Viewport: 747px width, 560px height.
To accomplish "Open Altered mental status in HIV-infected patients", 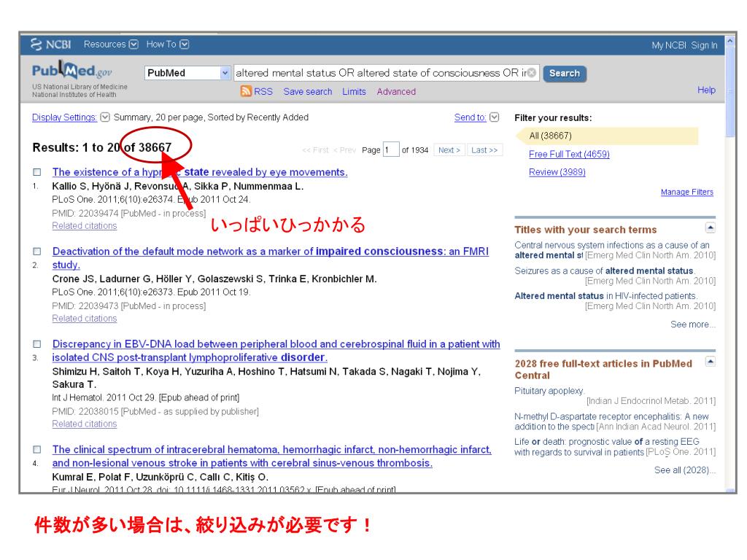I will click(606, 296).
